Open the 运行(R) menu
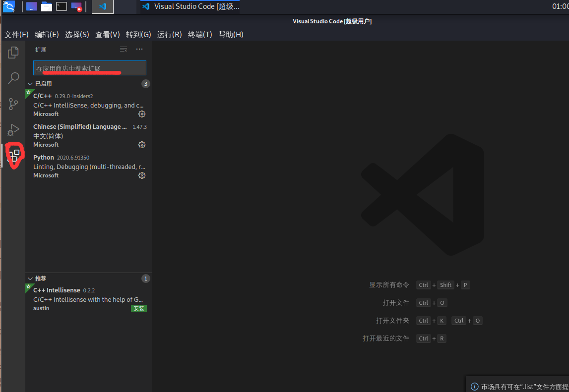The image size is (569, 392). click(x=170, y=35)
